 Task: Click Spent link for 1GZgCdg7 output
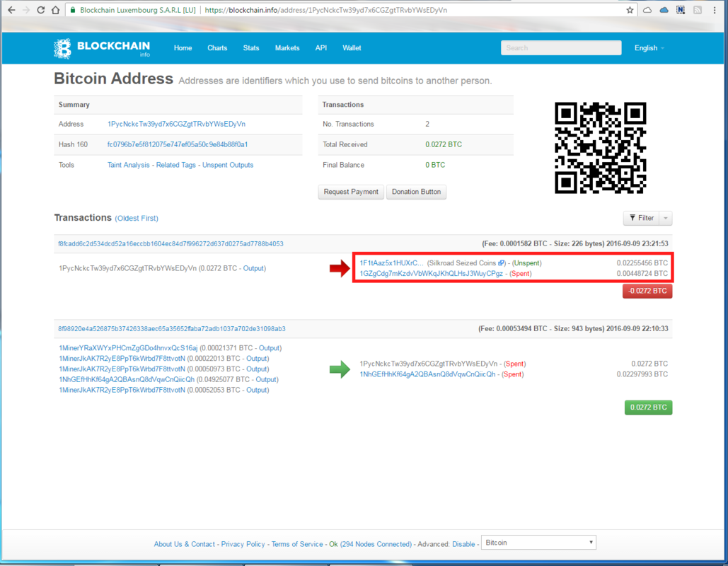point(520,274)
